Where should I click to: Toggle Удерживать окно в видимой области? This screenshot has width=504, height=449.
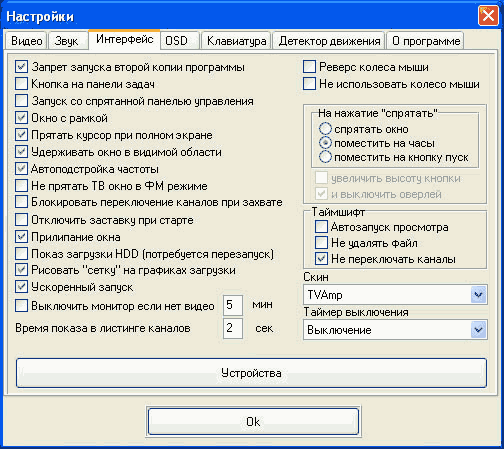(x=21, y=152)
